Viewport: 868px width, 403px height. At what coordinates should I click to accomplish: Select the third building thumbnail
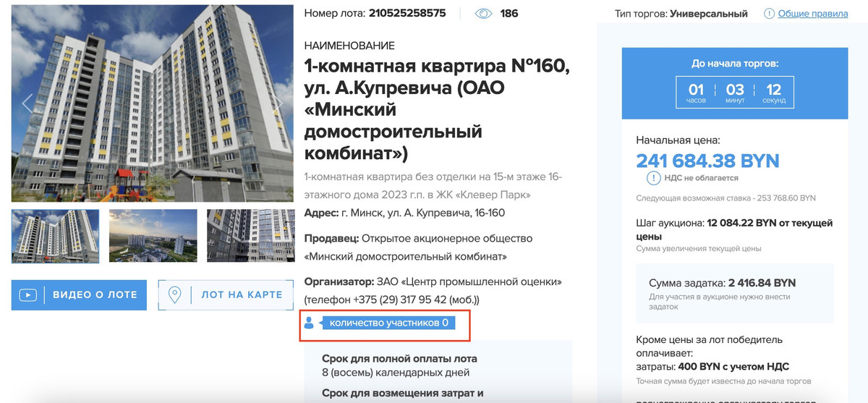click(x=250, y=236)
